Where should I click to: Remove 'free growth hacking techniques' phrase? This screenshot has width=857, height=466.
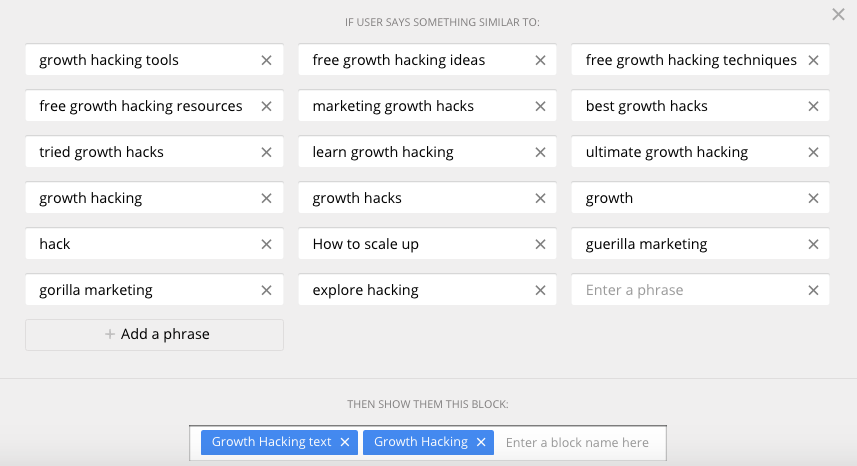point(813,60)
